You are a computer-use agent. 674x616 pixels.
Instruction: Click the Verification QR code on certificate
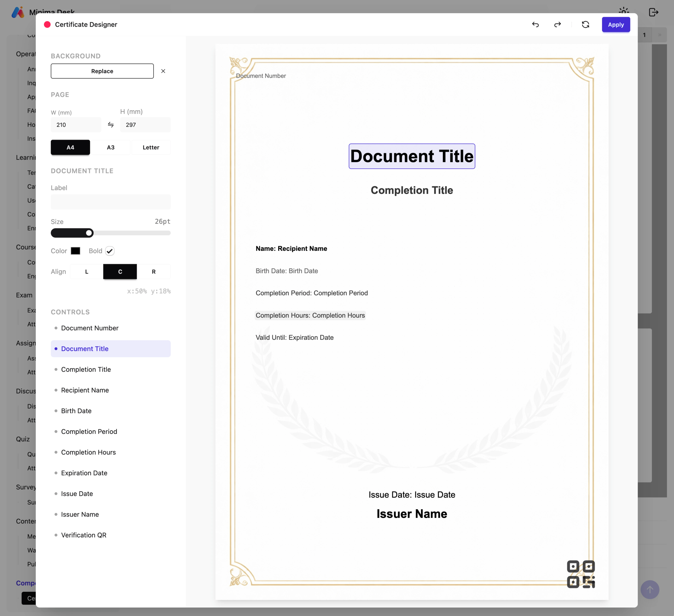[x=581, y=574]
